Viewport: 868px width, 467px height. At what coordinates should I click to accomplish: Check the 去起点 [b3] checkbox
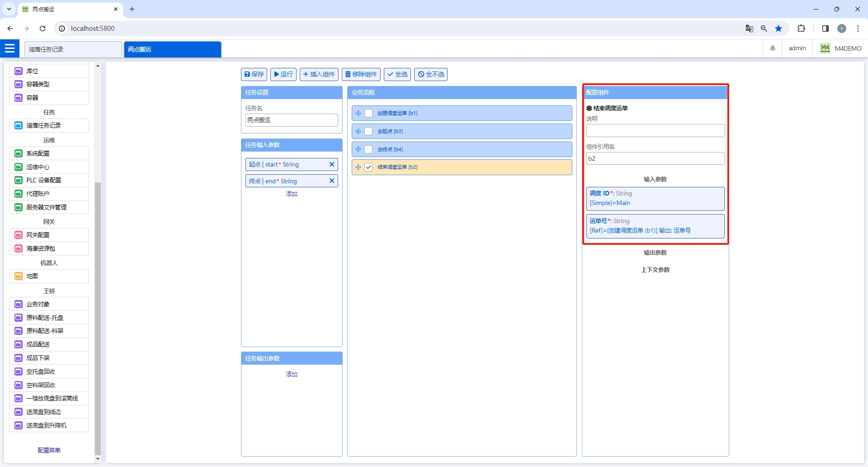(368, 131)
